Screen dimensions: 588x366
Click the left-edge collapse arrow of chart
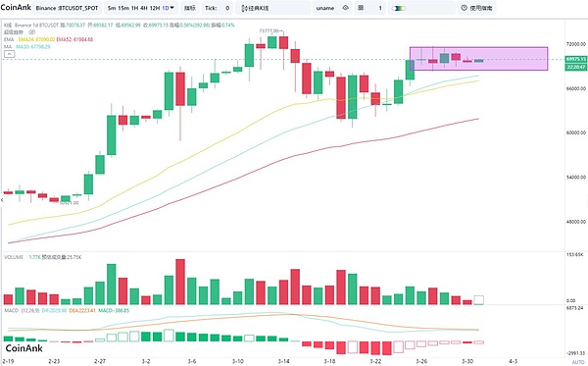(x=2, y=200)
